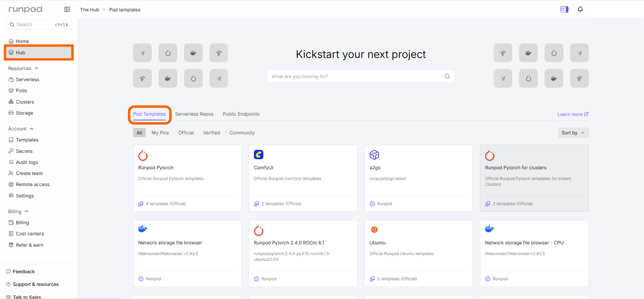644x299 pixels.
Task: Click the runpod logo
Action: click(x=25, y=9)
